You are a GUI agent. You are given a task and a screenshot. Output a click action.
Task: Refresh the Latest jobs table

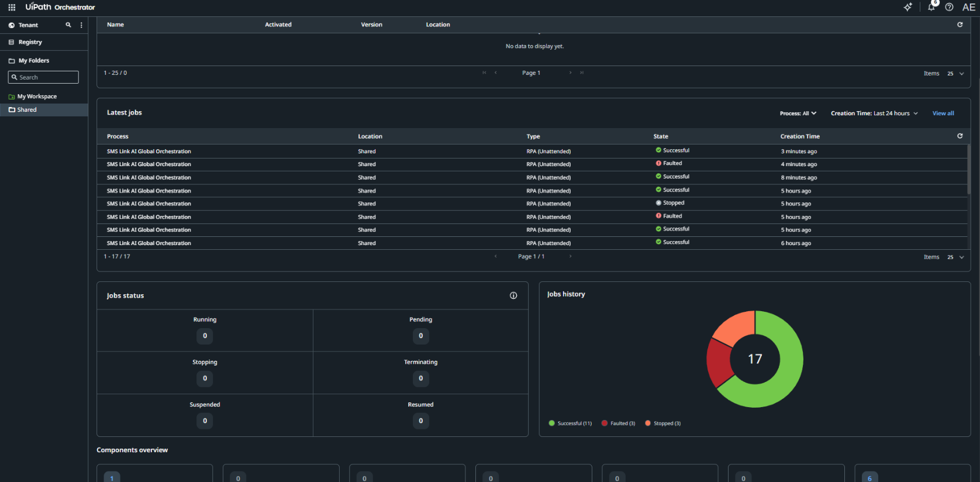960,136
